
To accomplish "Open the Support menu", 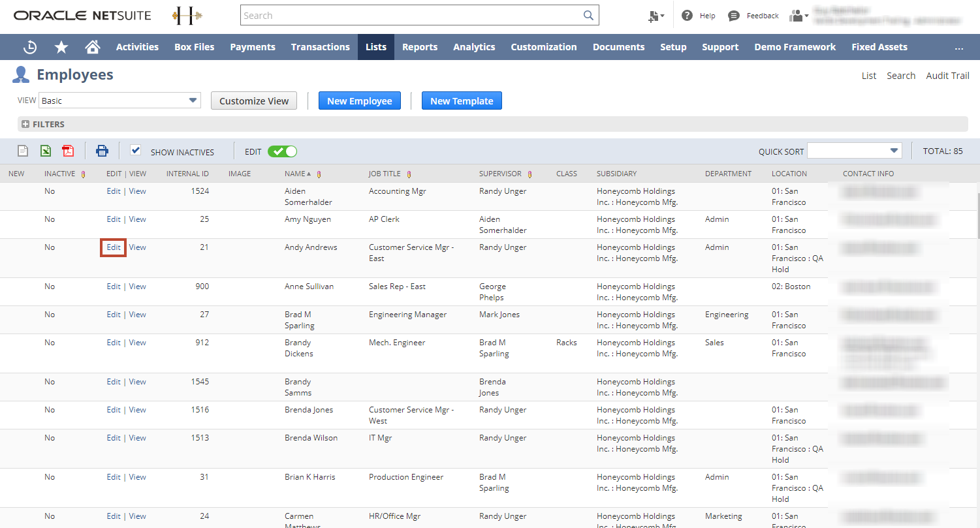I will [720, 47].
